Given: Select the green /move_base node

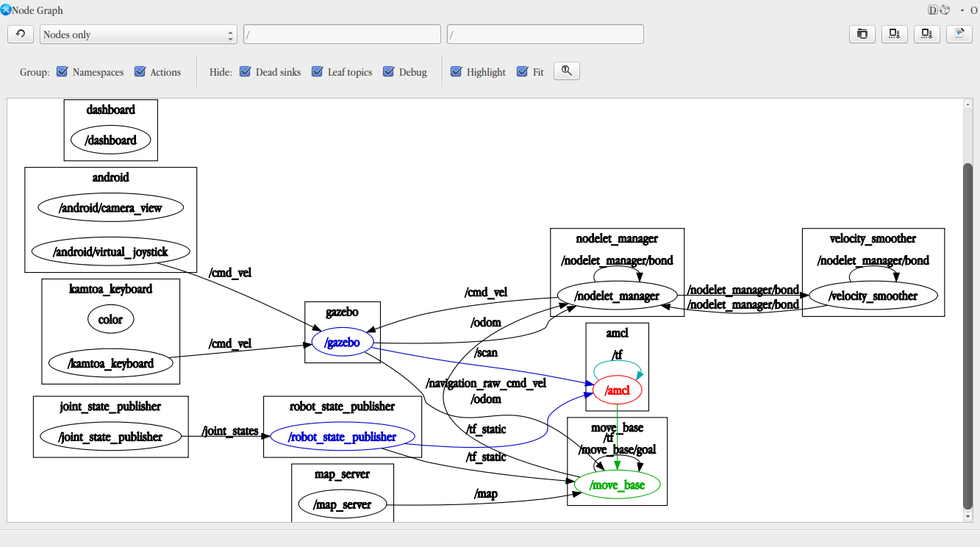Looking at the screenshot, I should [x=617, y=485].
